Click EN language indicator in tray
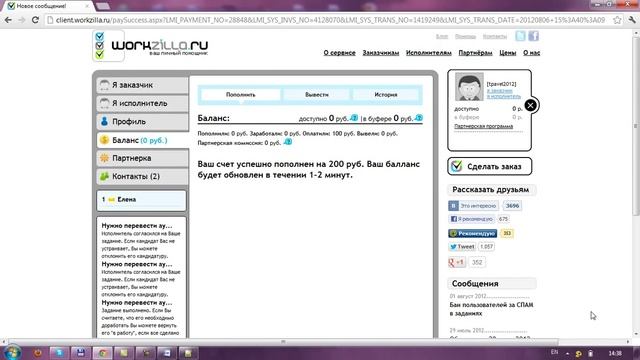The width and height of the screenshot is (640, 360). 554,352
